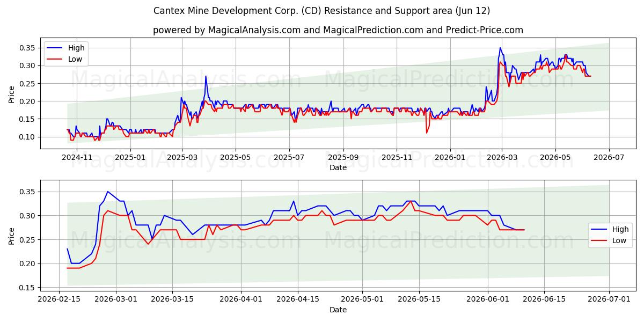
Task: Click the '2025-05' tick label
Action: tap(235, 157)
